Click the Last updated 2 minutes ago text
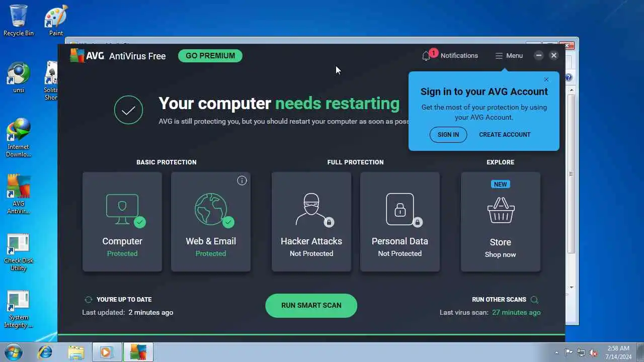This screenshot has height=362, width=644. (128, 312)
